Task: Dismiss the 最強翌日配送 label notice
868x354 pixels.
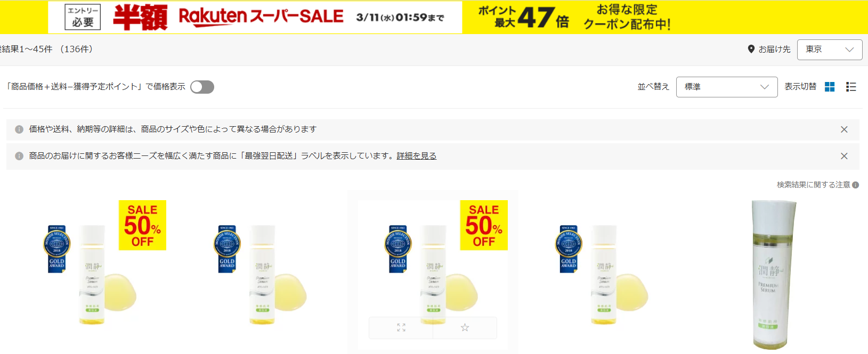Action: click(844, 156)
